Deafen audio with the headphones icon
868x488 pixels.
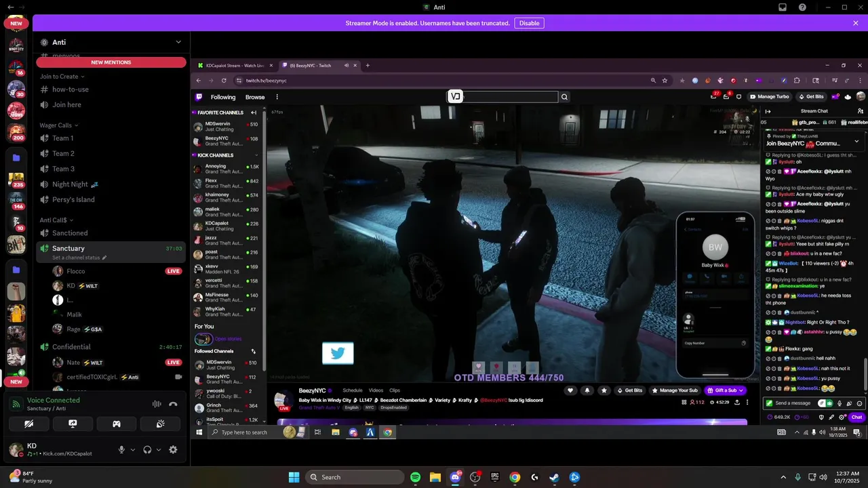click(147, 449)
